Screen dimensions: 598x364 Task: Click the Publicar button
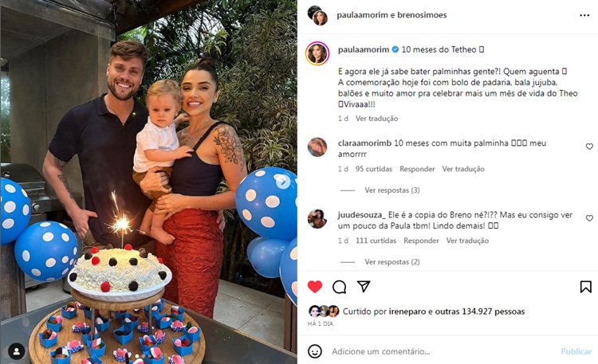576,351
